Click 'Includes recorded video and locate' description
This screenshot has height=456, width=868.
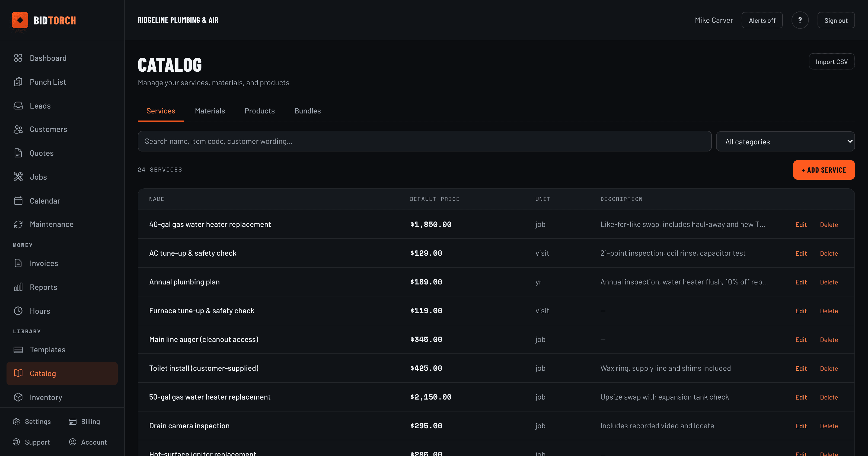pyautogui.click(x=657, y=426)
